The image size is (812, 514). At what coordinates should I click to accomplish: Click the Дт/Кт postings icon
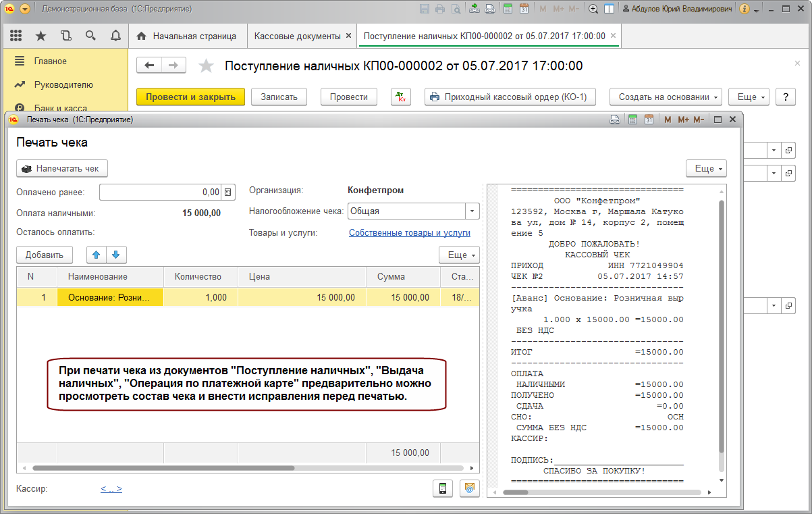tap(401, 97)
